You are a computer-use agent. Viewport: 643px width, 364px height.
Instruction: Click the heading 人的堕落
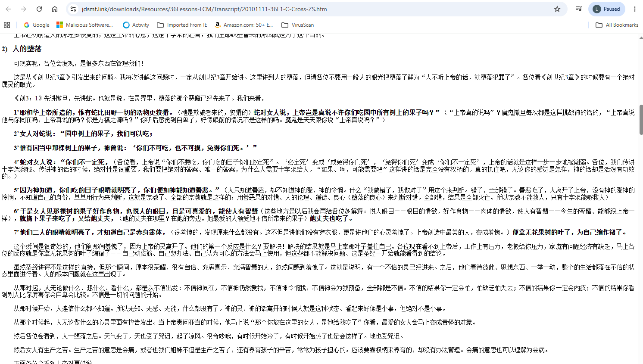click(x=27, y=49)
